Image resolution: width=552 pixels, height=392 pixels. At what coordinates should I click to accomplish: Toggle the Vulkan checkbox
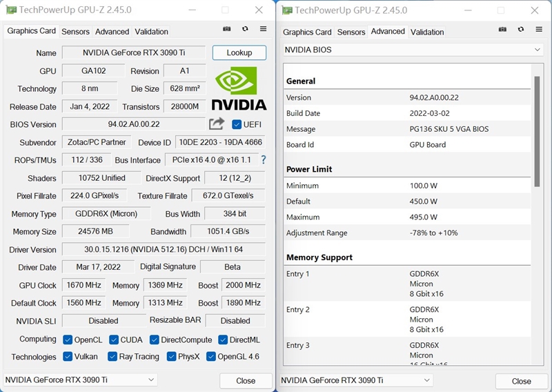click(68, 356)
